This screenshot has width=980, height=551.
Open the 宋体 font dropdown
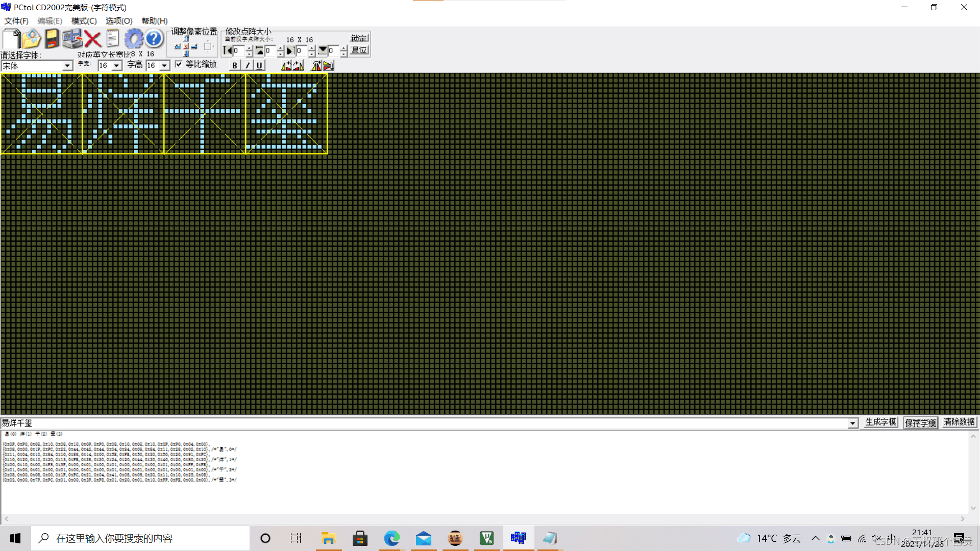tap(67, 66)
